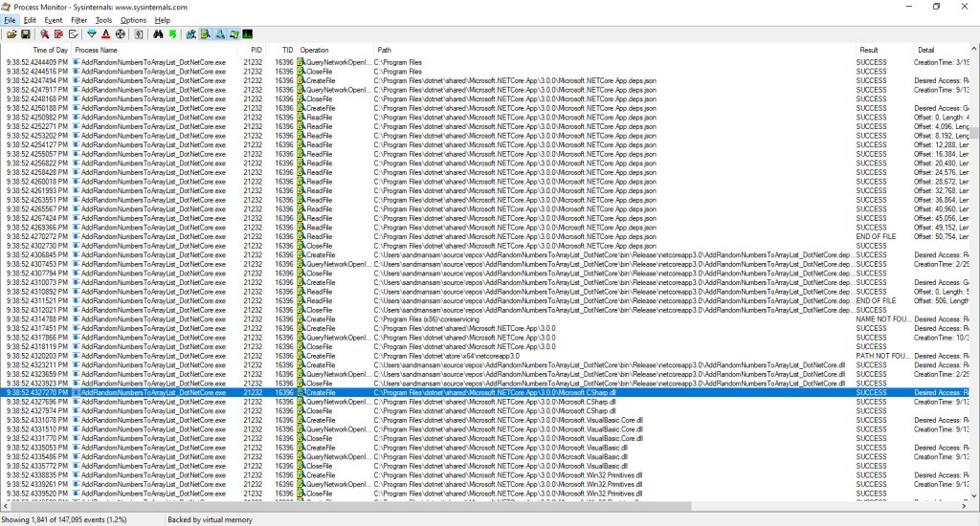Click the green Jump To arrow icon
Image resolution: width=980 pixels, height=526 pixels.
(172, 34)
